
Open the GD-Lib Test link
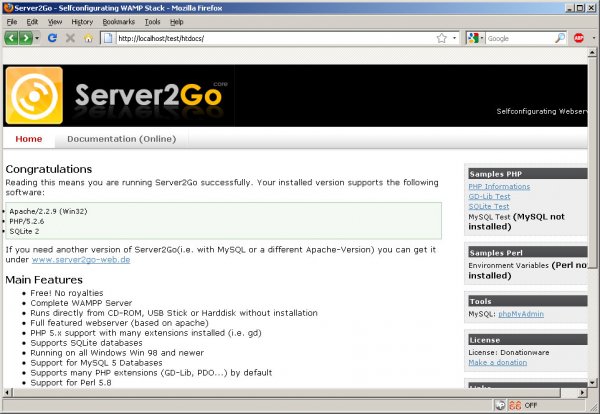tap(489, 196)
